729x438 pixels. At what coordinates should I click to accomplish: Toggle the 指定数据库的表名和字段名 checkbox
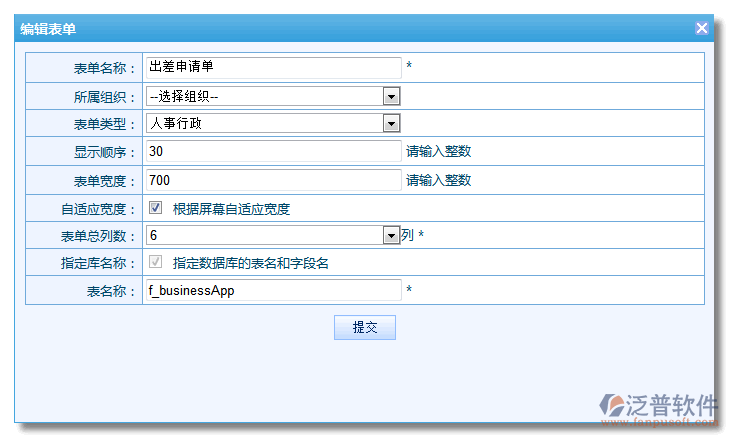(x=156, y=262)
